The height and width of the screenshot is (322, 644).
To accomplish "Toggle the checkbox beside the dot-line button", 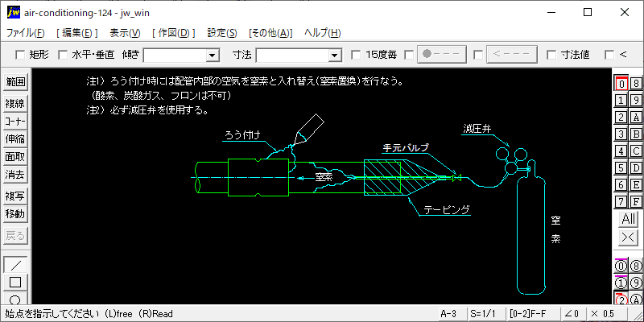I will click(x=409, y=55).
